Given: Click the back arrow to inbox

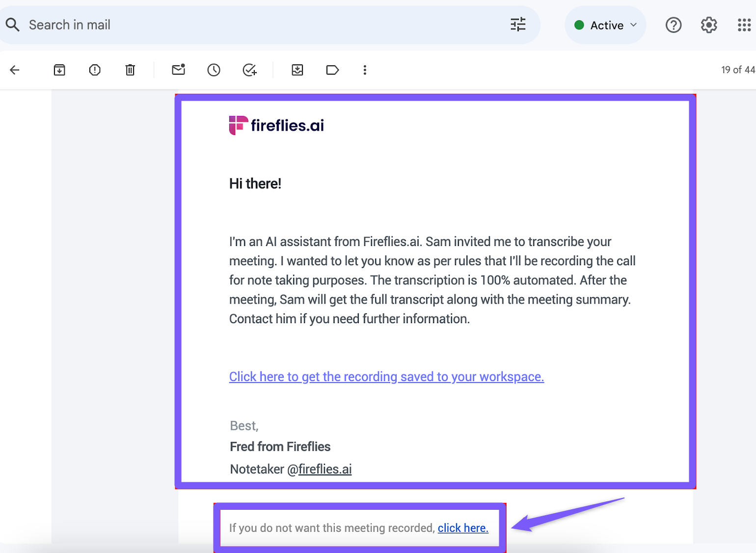Looking at the screenshot, I should 15,70.
